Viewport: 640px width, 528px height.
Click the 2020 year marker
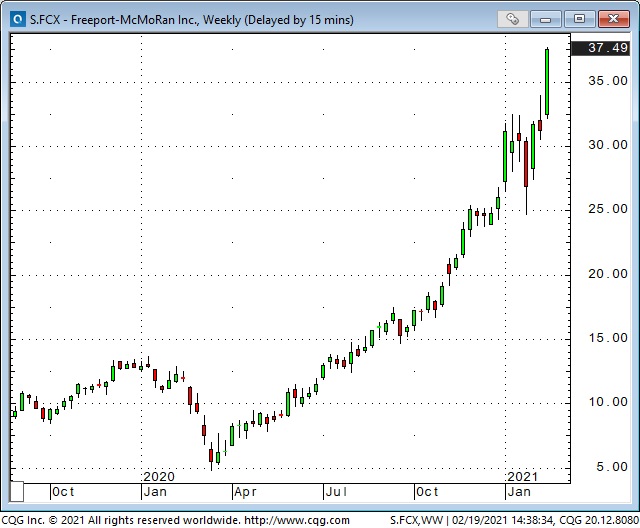(x=159, y=476)
